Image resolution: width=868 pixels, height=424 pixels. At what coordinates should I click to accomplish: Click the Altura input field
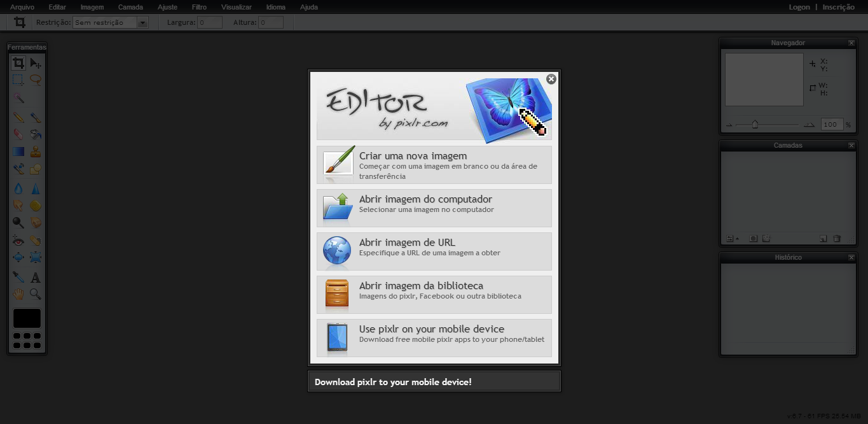271,22
